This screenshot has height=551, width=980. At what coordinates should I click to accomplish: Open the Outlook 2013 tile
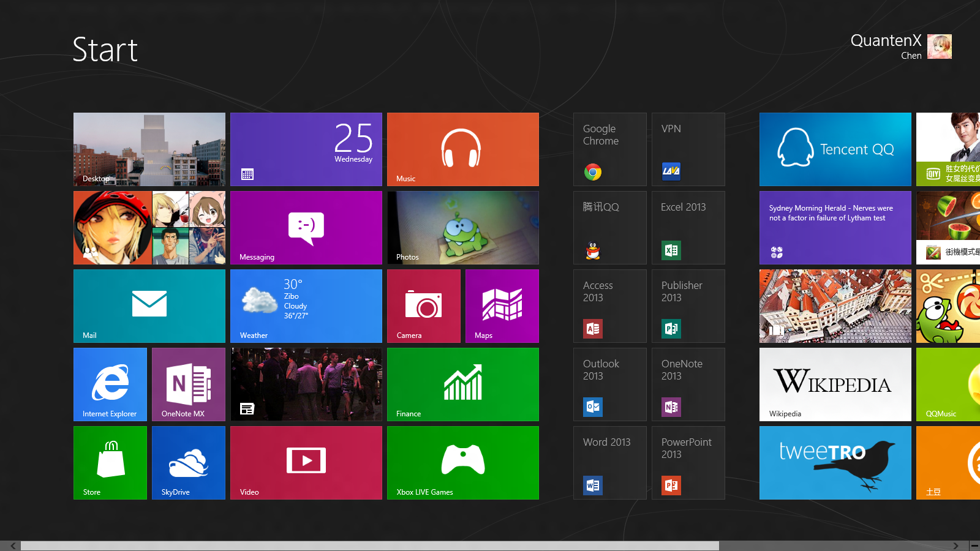pos(610,384)
